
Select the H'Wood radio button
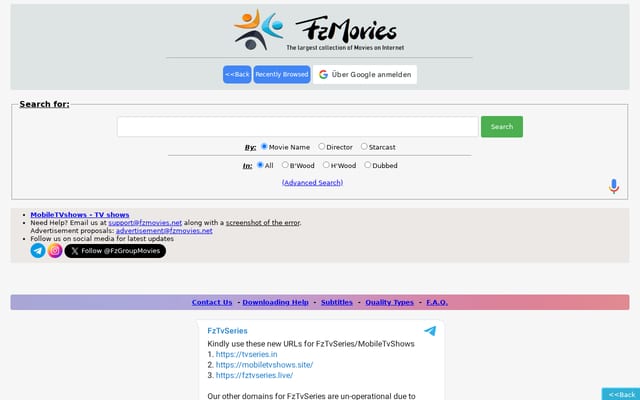[326, 165]
